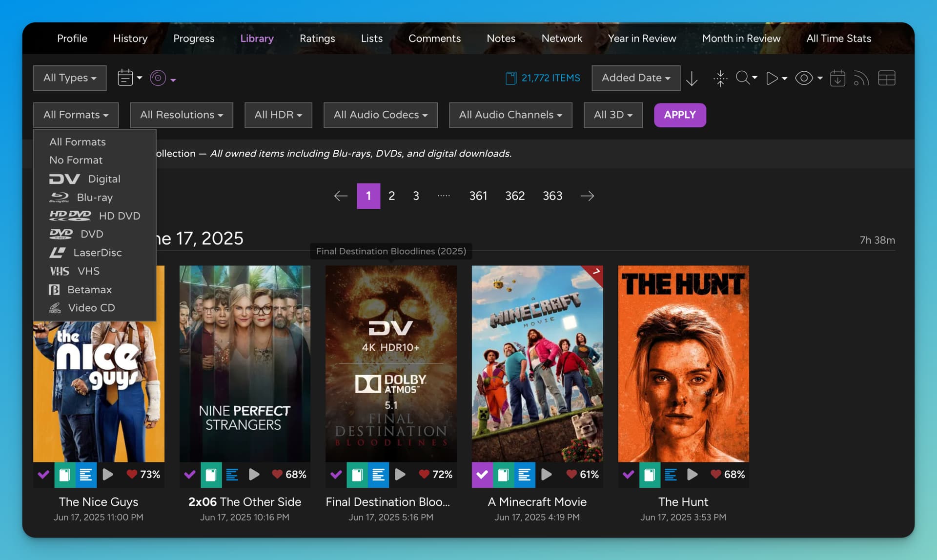Viewport: 937px width, 560px height.
Task: Switch to table grid view icon
Action: (x=887, y=78)
